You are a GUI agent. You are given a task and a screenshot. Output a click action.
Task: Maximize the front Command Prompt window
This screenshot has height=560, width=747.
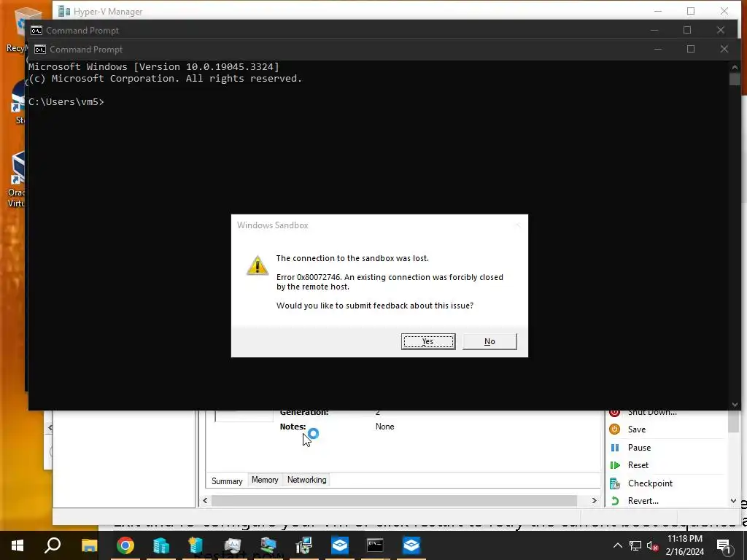click(691, 49)
